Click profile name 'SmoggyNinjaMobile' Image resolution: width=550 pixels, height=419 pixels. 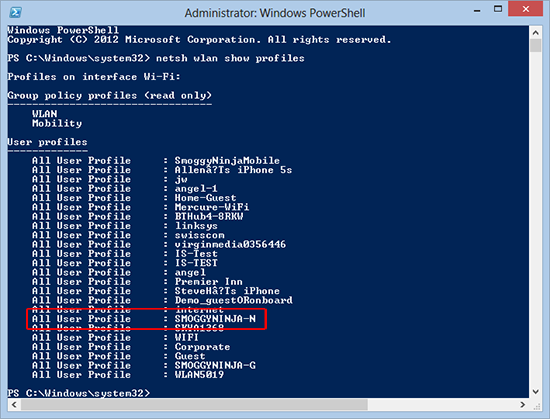(227, 161)
